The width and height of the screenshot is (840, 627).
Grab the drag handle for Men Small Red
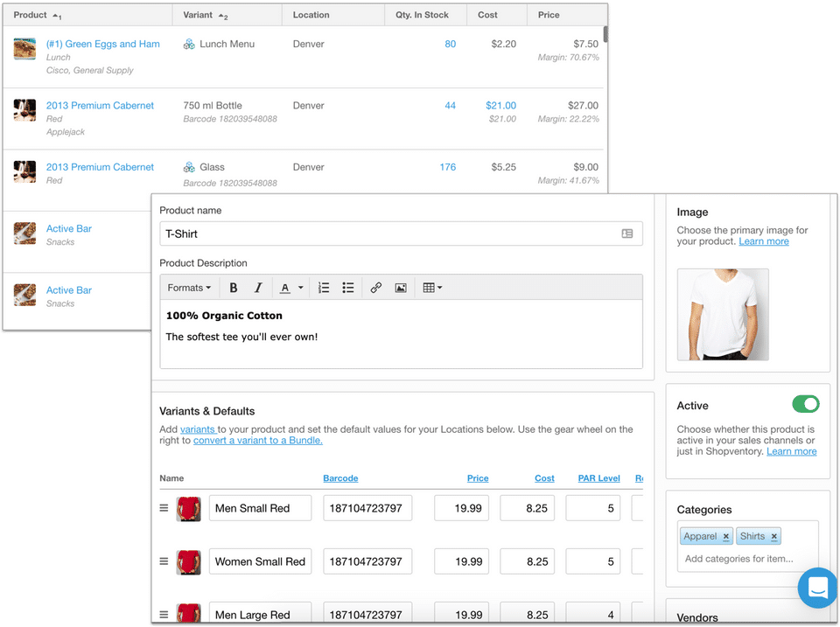(x=164, y=507)
